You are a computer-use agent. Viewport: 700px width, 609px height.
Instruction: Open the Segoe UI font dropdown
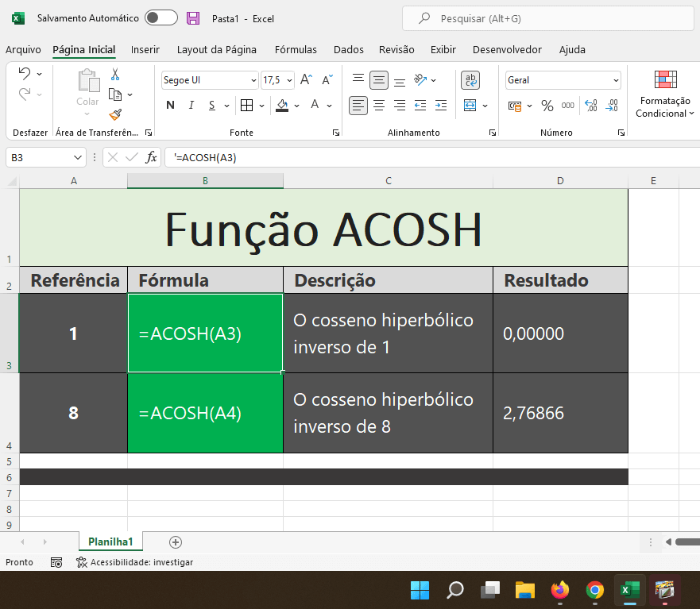(253, 80)
